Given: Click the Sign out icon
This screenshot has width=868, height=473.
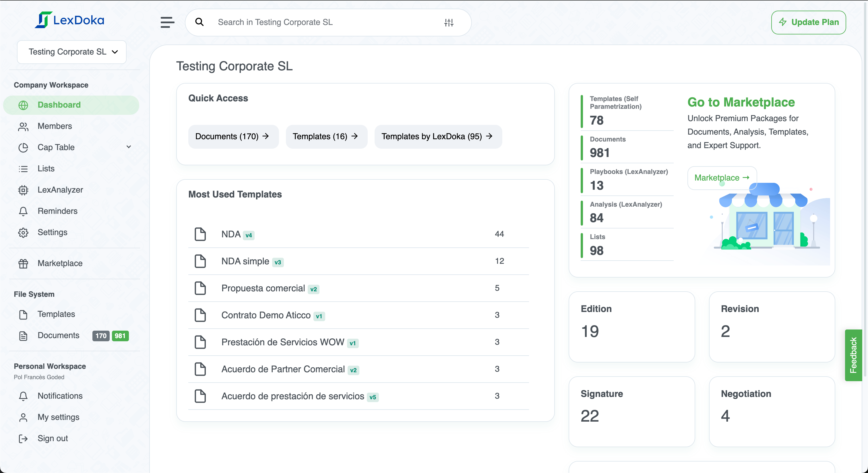Looking at the screenshot, I should pyautogui.click(x=23, y=439).
